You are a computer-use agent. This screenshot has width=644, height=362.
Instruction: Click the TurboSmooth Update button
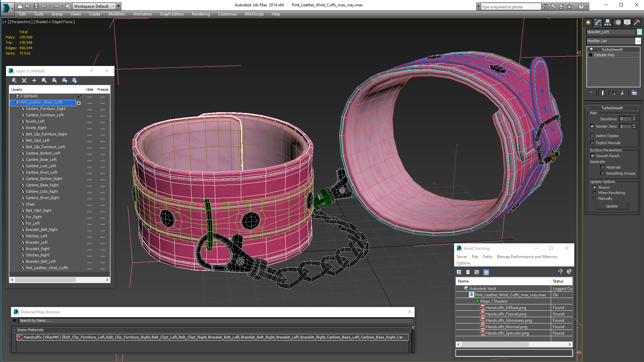611,206
